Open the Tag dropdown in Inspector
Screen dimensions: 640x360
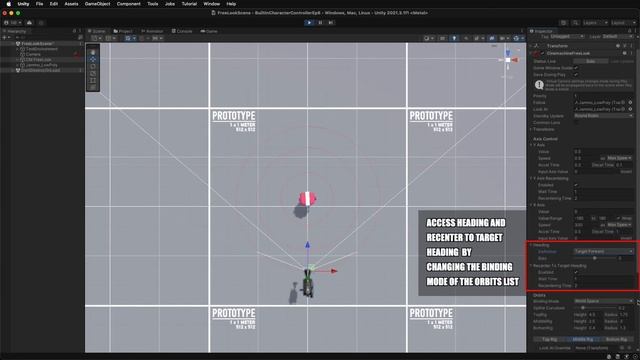[567, 37]
